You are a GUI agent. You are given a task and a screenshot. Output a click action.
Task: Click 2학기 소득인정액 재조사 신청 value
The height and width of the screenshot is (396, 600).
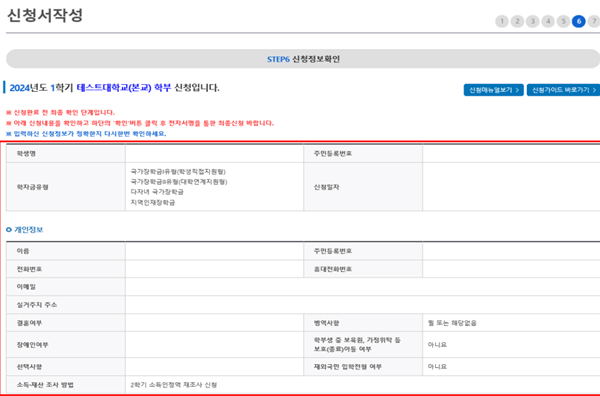tap(174, 385)
